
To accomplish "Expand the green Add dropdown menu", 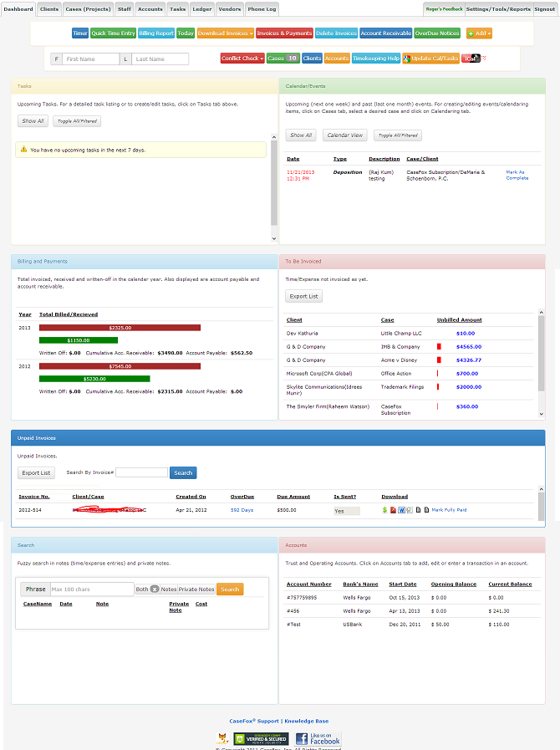I will pyautogui.click(x=479, y=33).
